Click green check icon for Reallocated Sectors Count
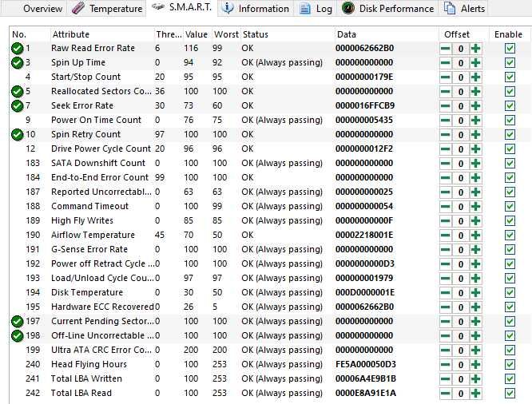532x404 pixels. [17, 92]
